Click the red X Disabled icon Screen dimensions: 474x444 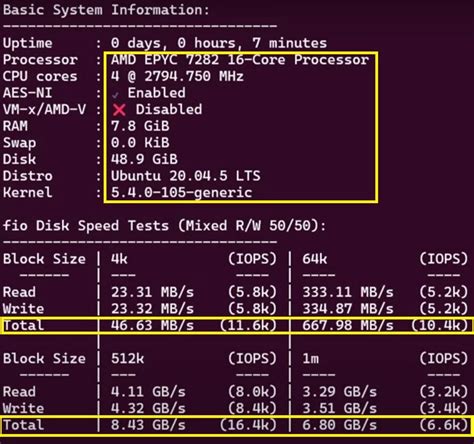point(119,110)
